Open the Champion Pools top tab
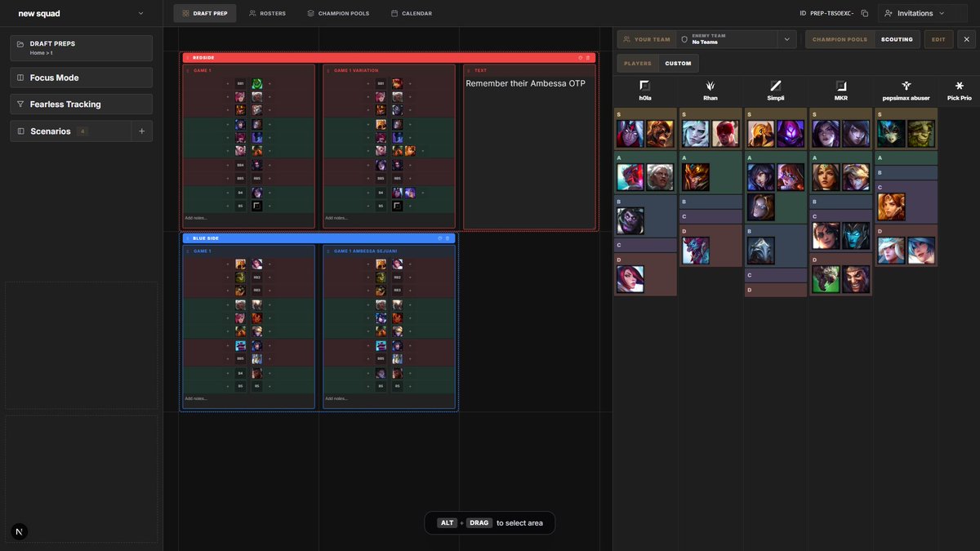 [x=338, y=13]
